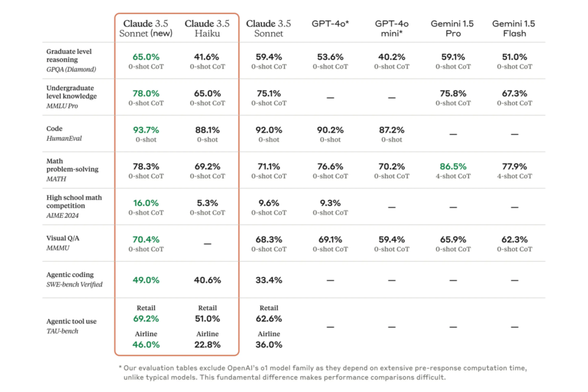Click the Agentic tool use TAU-bench label
The image size is (588, 392).
click(71, 326)
